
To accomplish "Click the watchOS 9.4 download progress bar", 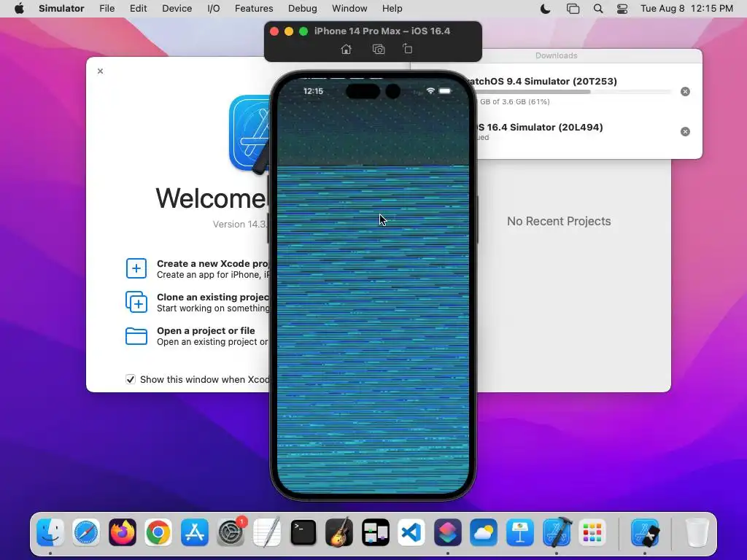I will coord(573,91).
